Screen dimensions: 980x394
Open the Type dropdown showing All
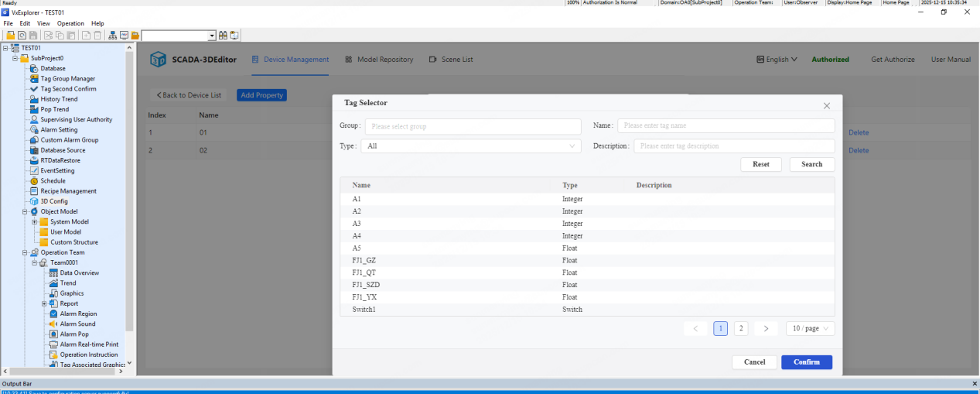[x=471, y=146]
